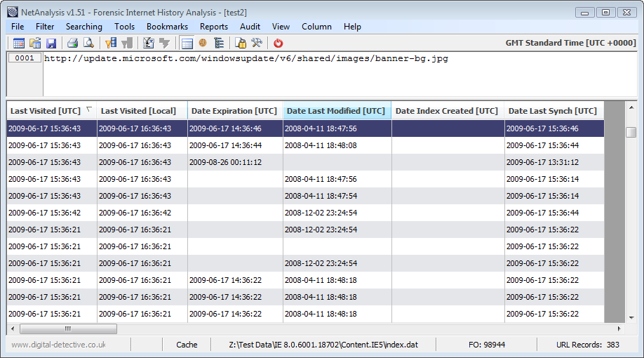Click URL Records: 383 in status bar
644x358 pixels.
coord(588,345)
